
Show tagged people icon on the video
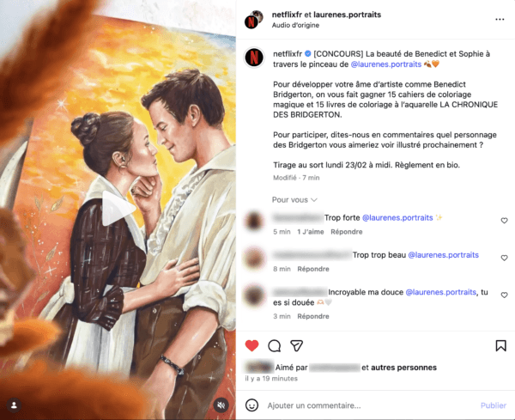click(14, 405)
